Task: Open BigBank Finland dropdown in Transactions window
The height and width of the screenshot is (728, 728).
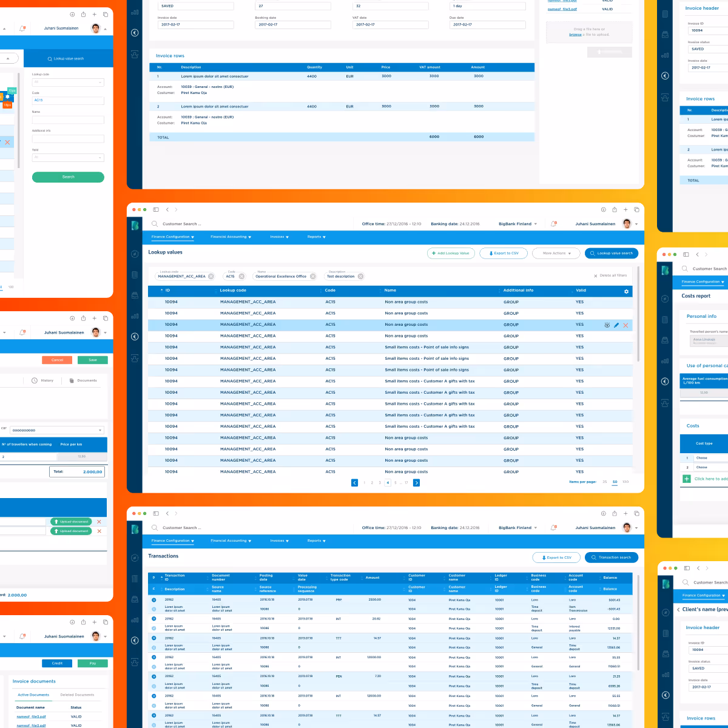Action: [x=517, y=528]
